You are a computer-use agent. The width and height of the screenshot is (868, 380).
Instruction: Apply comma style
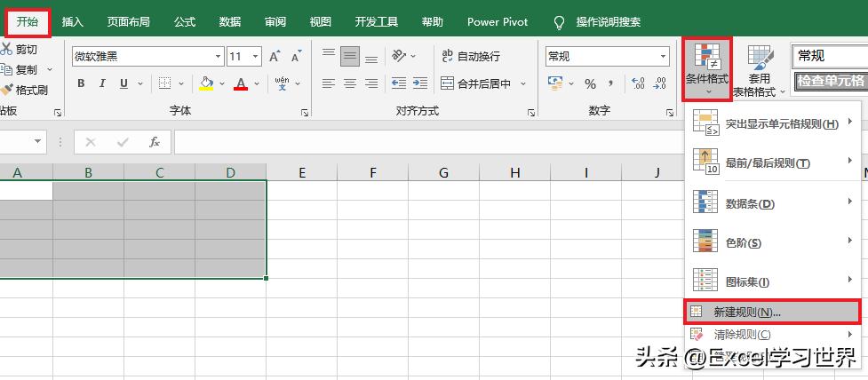(x=610, y=83)
